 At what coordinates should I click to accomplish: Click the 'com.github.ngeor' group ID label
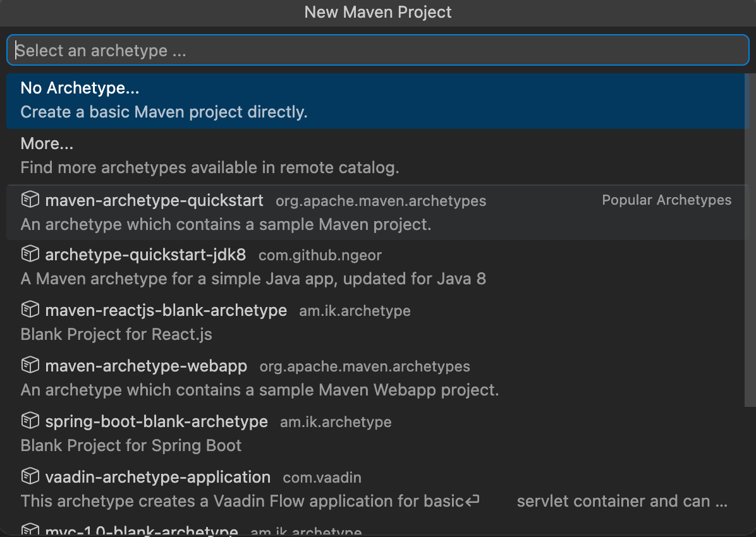tap(320, 255)
